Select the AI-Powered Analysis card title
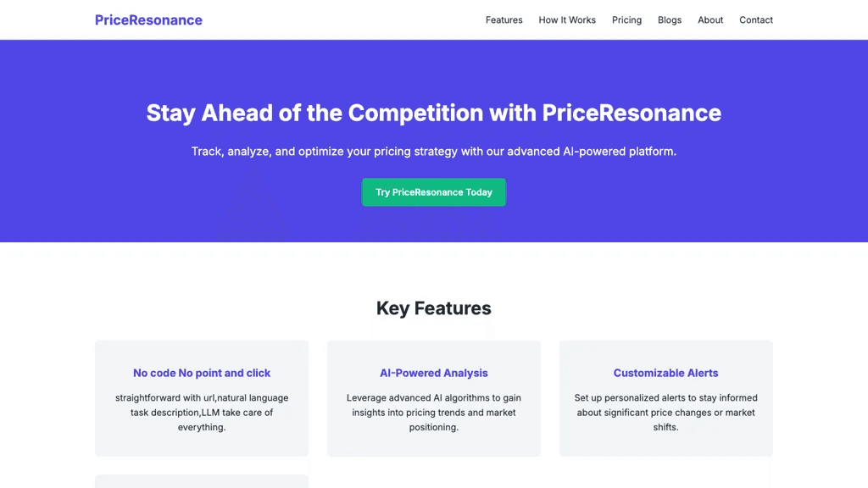 pyautogui.click(x=433, y=373)
